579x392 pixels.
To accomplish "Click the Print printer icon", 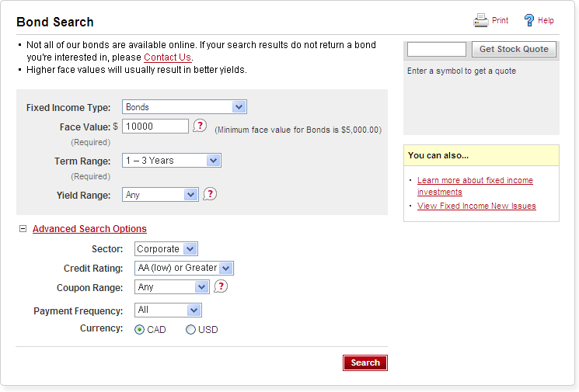I will click(x=481, y=20).
